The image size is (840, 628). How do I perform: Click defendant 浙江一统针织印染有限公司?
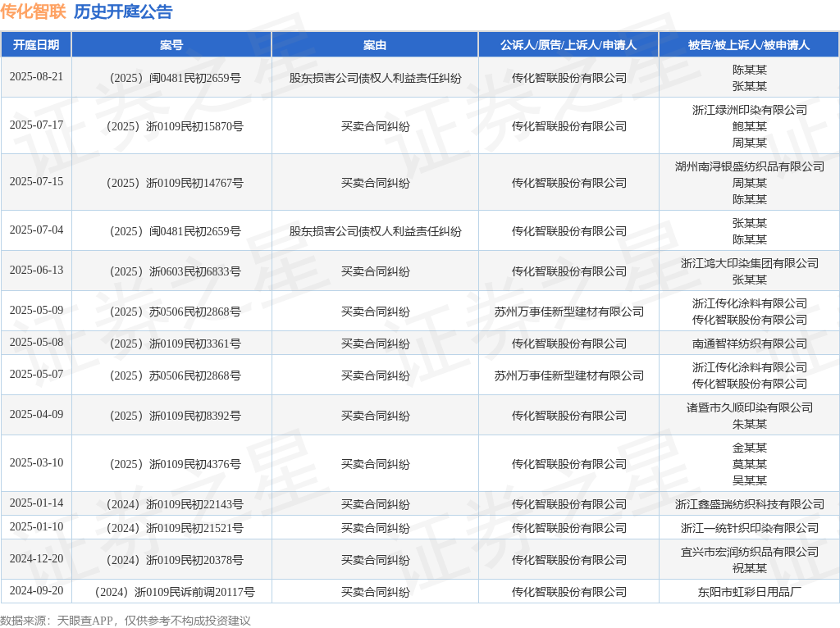tap(750, 529)
